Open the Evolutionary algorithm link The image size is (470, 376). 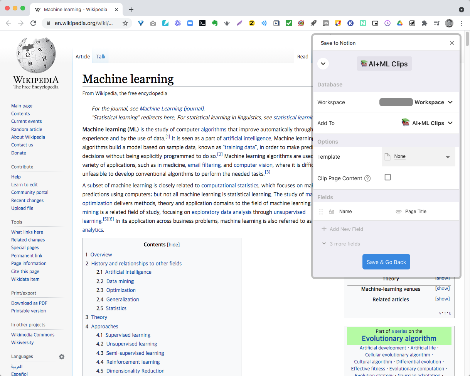[399, 338]
